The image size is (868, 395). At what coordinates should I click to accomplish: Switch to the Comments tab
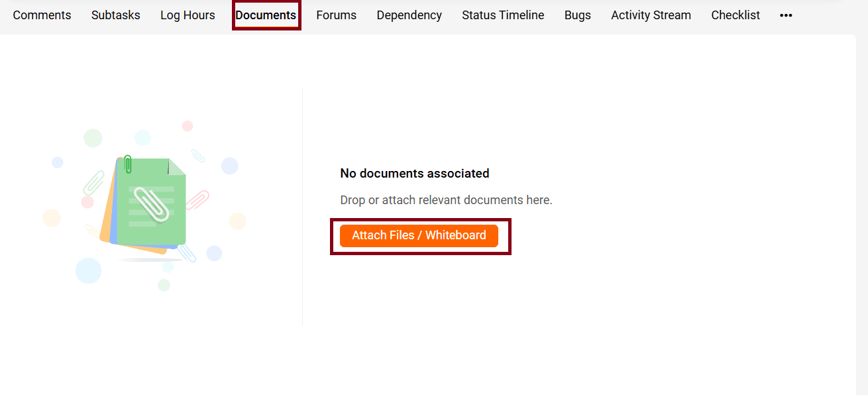point(42,15)
